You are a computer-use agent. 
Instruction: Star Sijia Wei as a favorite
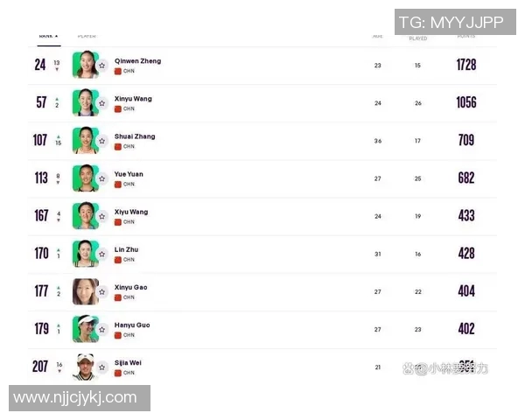click(101, 367)
